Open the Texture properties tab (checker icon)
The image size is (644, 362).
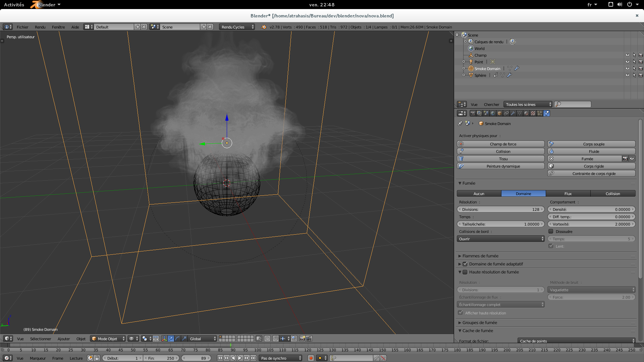tap(533, 113)
